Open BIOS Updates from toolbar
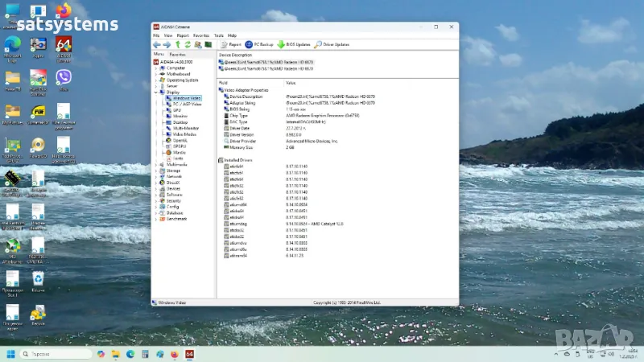The height and width of the screenshot is (362, 644). [293, 45]
